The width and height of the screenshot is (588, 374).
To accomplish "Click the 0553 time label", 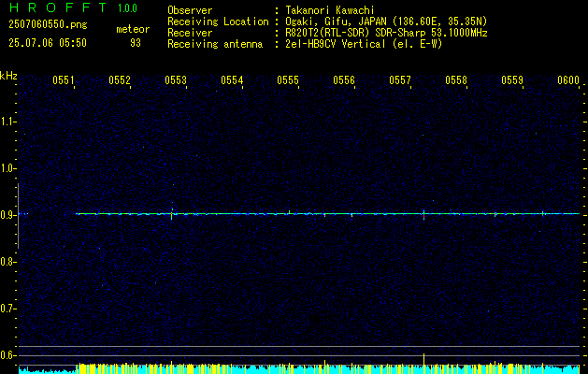I will [x=176, y=79].
